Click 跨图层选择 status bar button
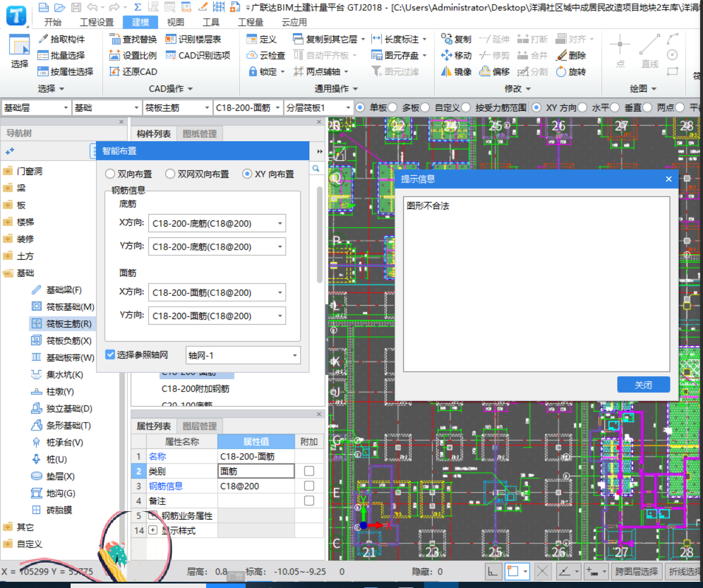 tap(636, 572)
